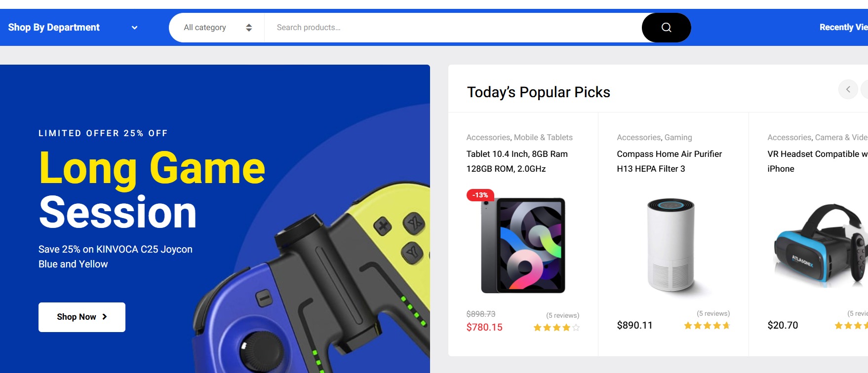Click the chevron next to Shop By Department
This screenshot has height=373, width=868.
coord(134,28)
